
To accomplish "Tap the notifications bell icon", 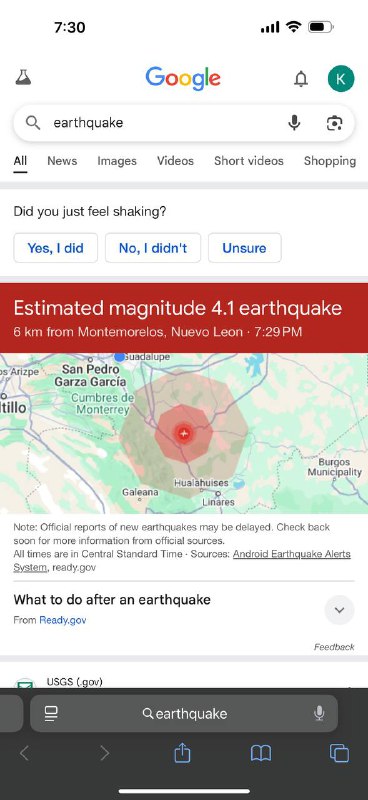I will point(301,79).
